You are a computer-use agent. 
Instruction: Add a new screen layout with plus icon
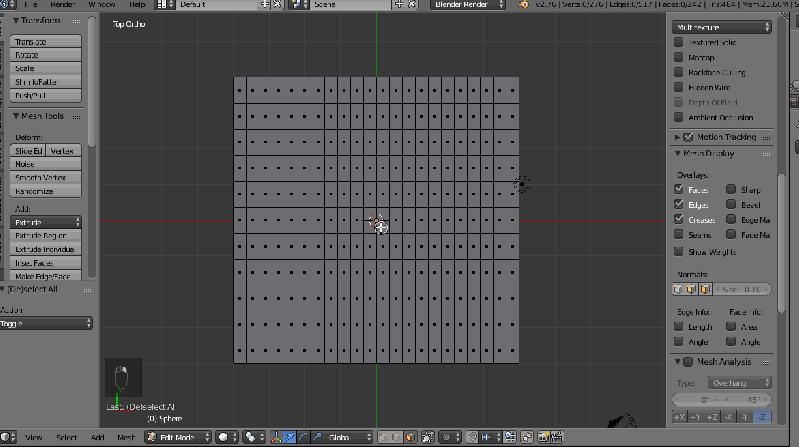pos(264,5)
